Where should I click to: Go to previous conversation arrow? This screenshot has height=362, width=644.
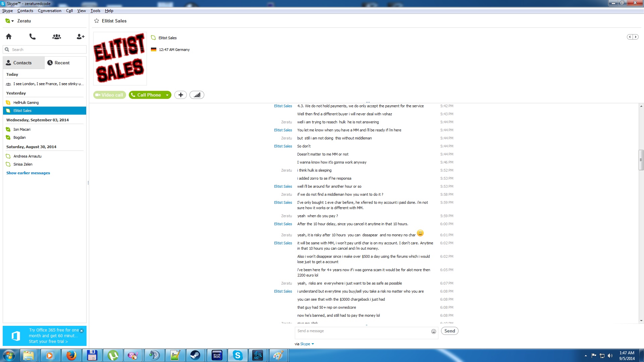[630, 37]
